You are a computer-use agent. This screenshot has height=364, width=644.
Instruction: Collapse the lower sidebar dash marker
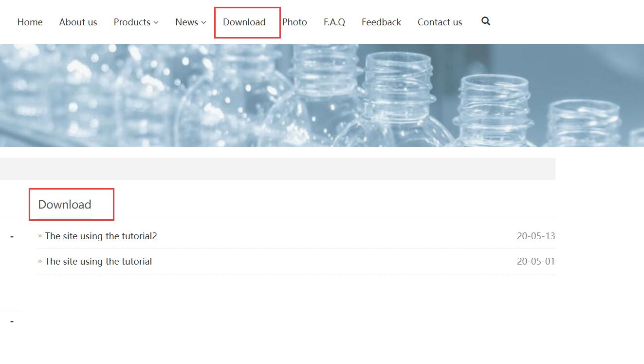click(x=12, y=322)
